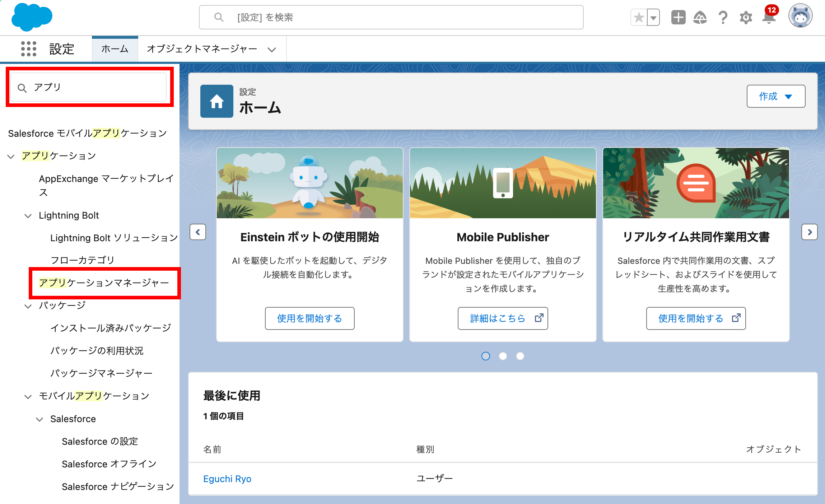Click the help question mark icon
The width and height of the screenshot is (825, 504).
[723, 17]
